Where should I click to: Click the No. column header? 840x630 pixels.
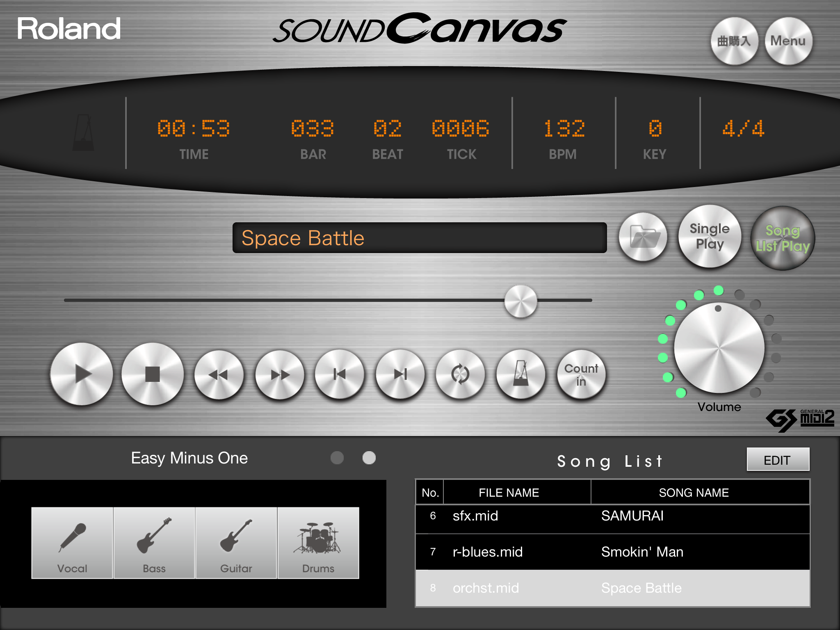pos(430,493)
